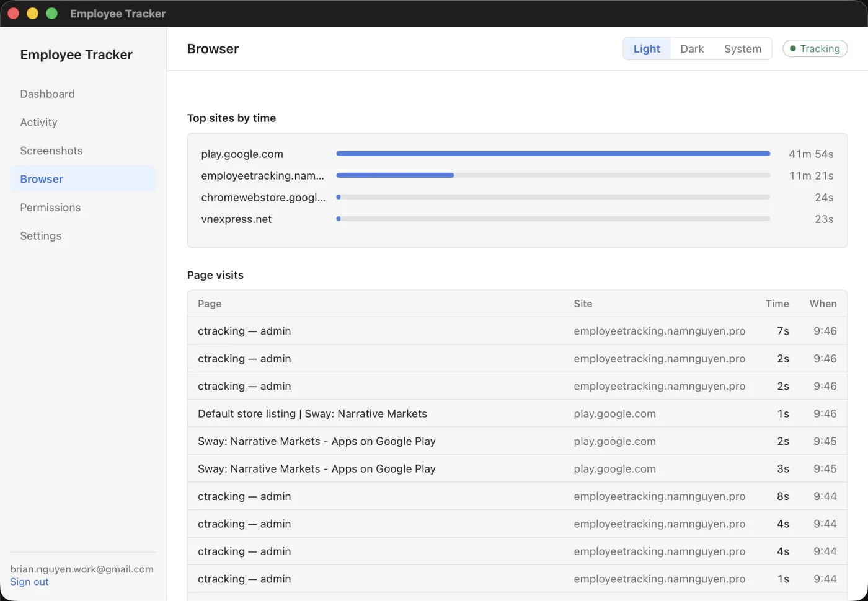Viewport: 868px width, 601px height.
Task: Click employeetracking.namnguyen.pro in the 8s row
Action: (x=659, y=496)
